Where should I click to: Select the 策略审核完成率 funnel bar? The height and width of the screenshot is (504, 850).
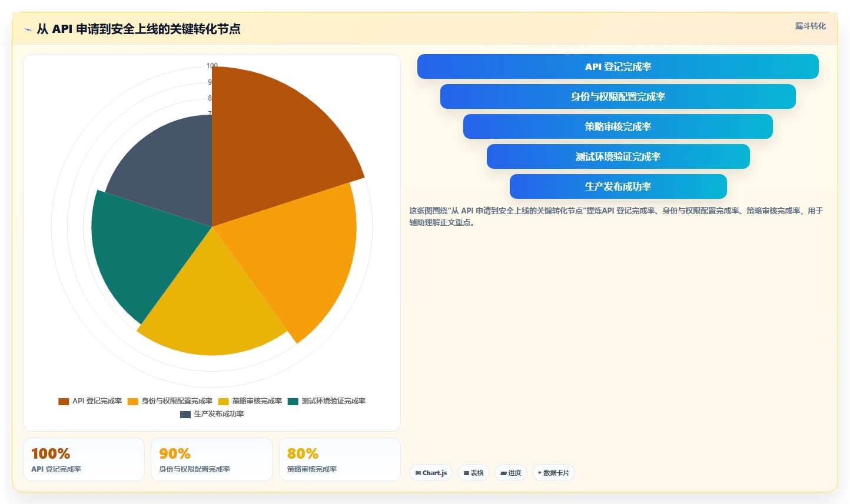pyautogui.click(x=617, y=126)
